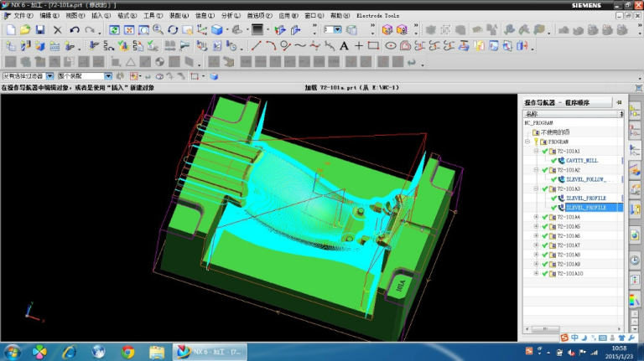This screenshot has height=361, width=644.
Task: Collapse the PROGRAM tree node
Action: (x=527, y=142)
